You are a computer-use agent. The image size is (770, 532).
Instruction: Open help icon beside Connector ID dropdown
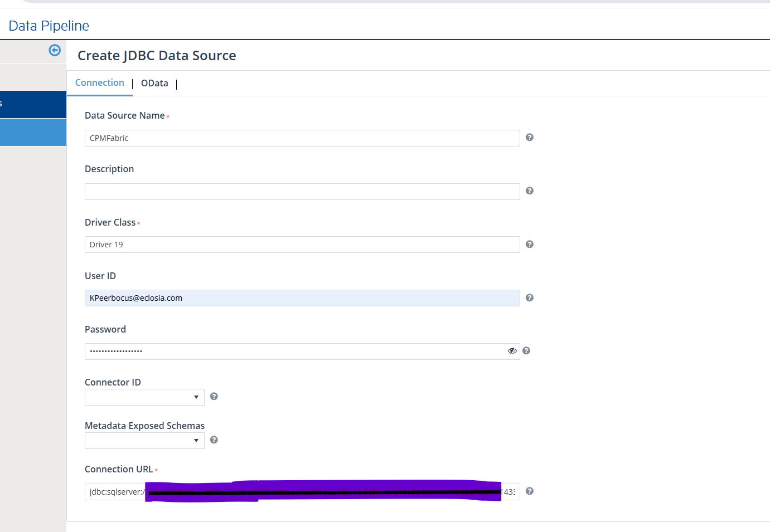[214, 397]
